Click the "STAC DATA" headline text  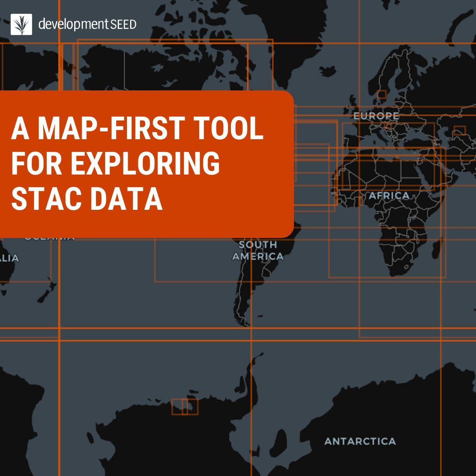pos(87,199)
